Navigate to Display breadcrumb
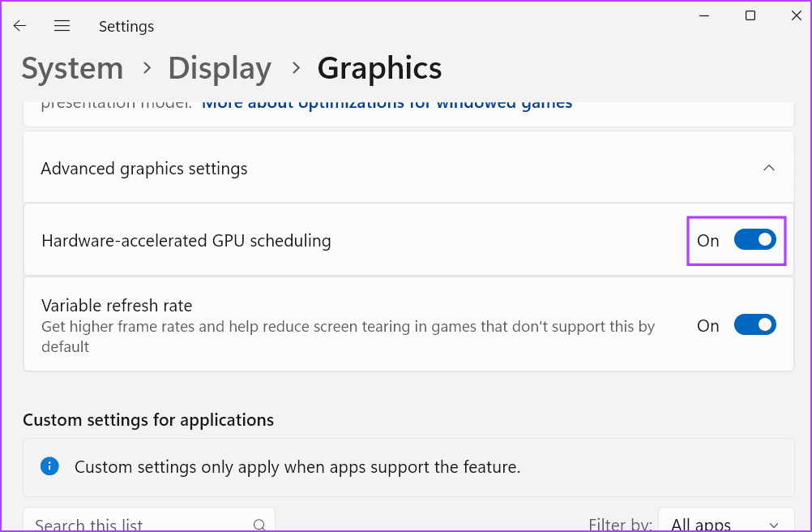The image size is (812, 532). [220, 68]
